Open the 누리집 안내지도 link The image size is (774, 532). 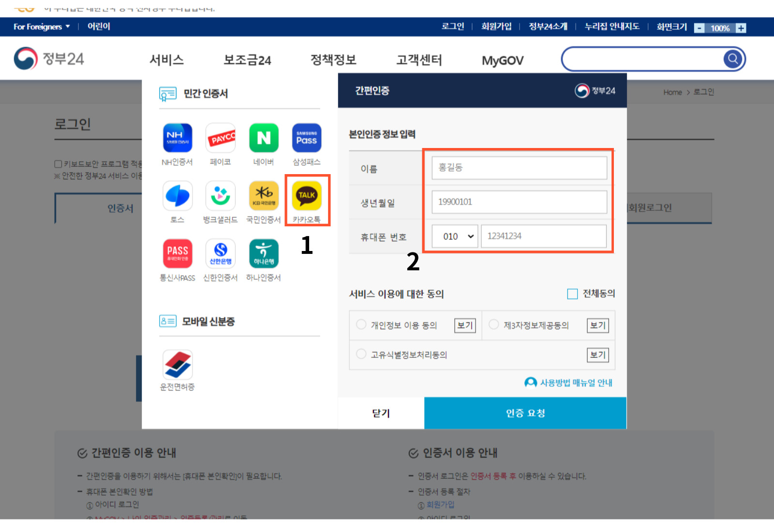[612, 27]
